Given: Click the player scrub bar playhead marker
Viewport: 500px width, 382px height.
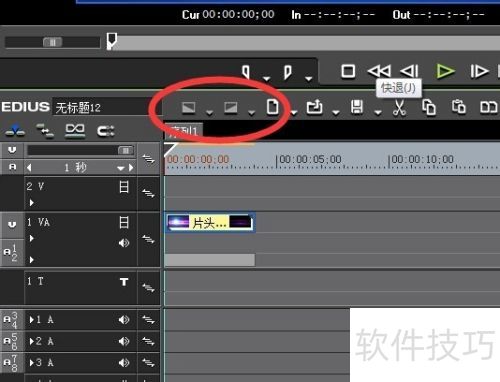Looking at the screenshot, I should [x=111, y=41].
